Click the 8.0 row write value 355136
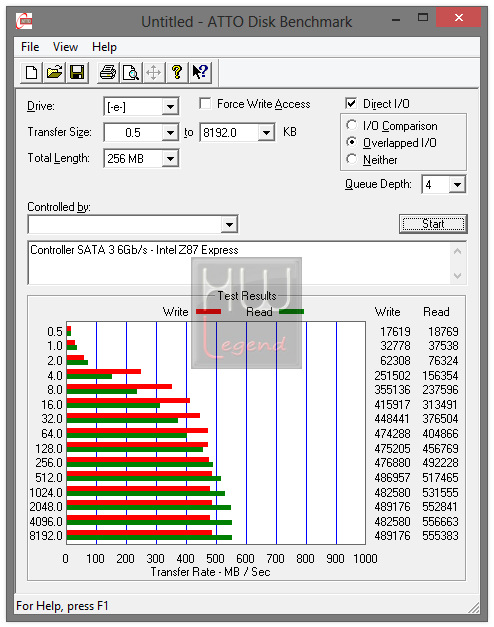The image size is (494, 627). tap(392, 389)
